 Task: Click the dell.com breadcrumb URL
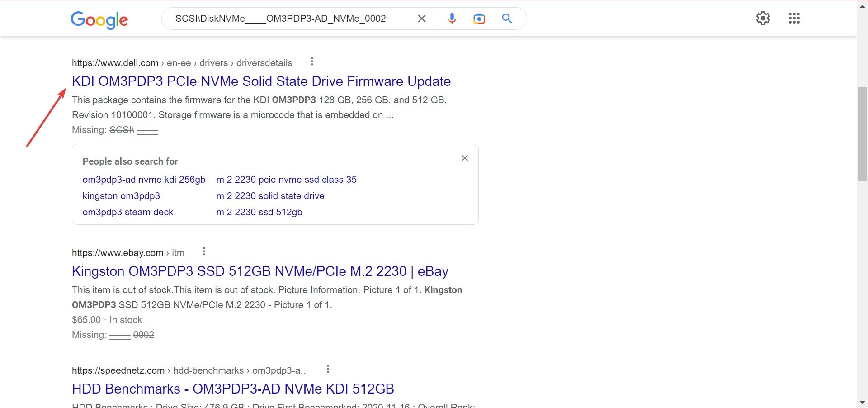point(182,63)
